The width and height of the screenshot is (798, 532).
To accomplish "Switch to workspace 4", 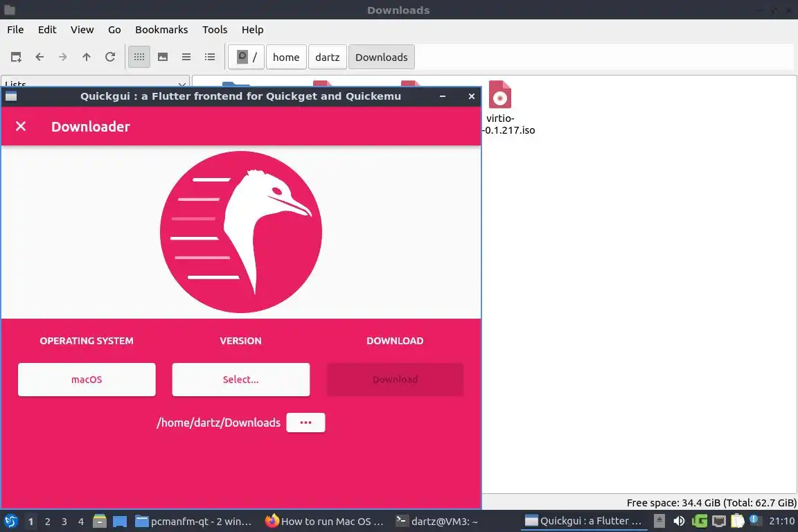I will [81, 522].
